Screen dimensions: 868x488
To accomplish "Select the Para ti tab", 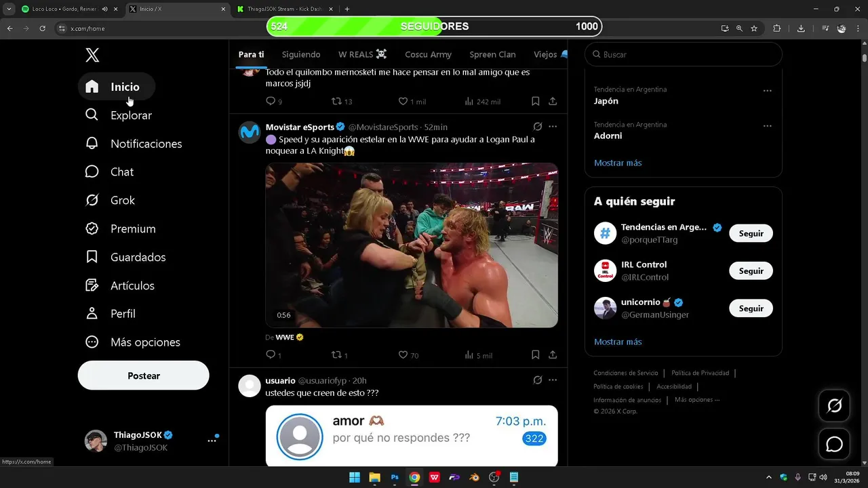I will (251, 54).
